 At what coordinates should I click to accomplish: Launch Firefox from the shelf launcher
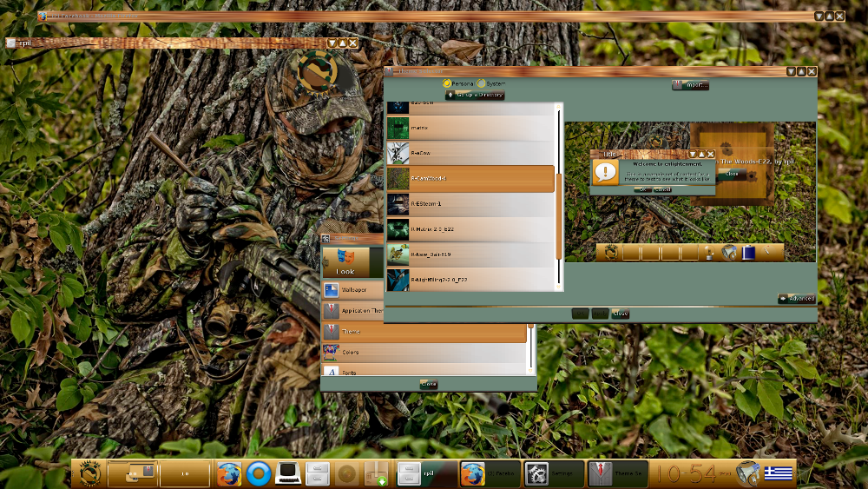pyautogui.click(x=228, y=474)
